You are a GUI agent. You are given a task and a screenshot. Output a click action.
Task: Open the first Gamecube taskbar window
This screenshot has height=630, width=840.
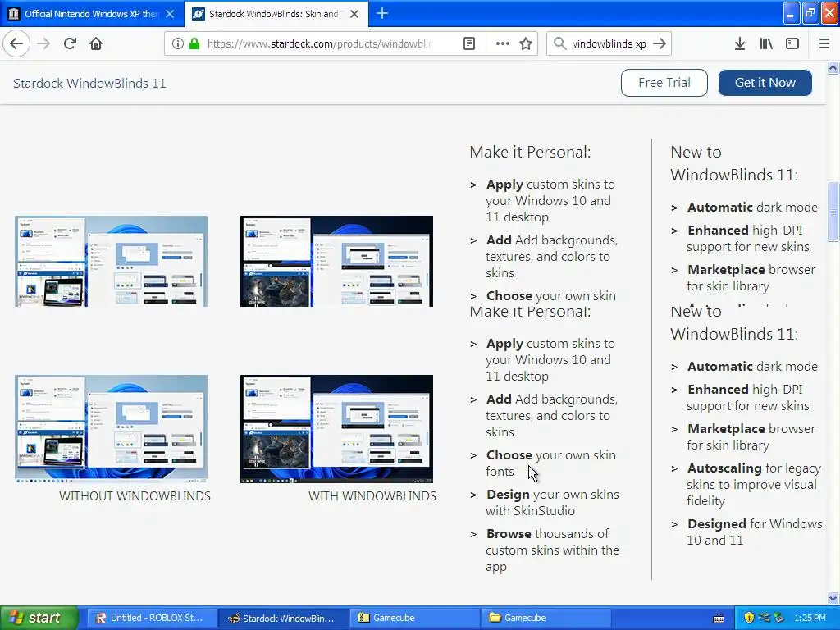[x=414, y=618]
